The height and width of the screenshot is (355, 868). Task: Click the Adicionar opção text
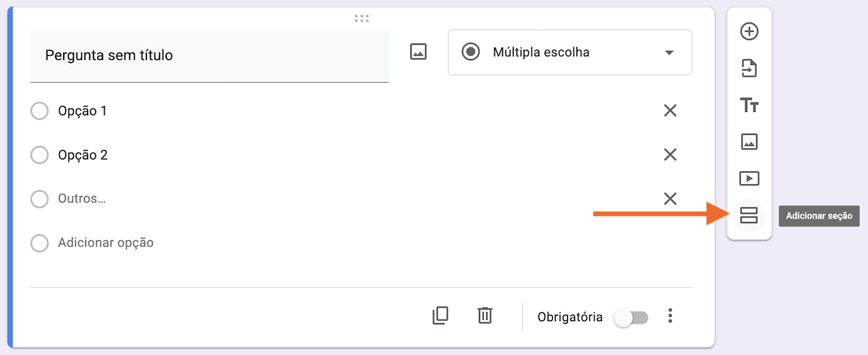(x=106, y=242)
